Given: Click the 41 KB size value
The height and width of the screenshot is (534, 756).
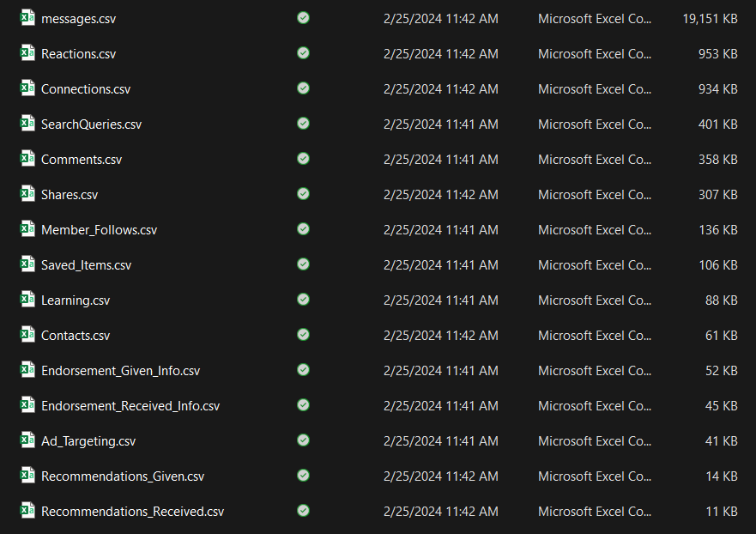Looking at the screenshot, I should (722, 441).
